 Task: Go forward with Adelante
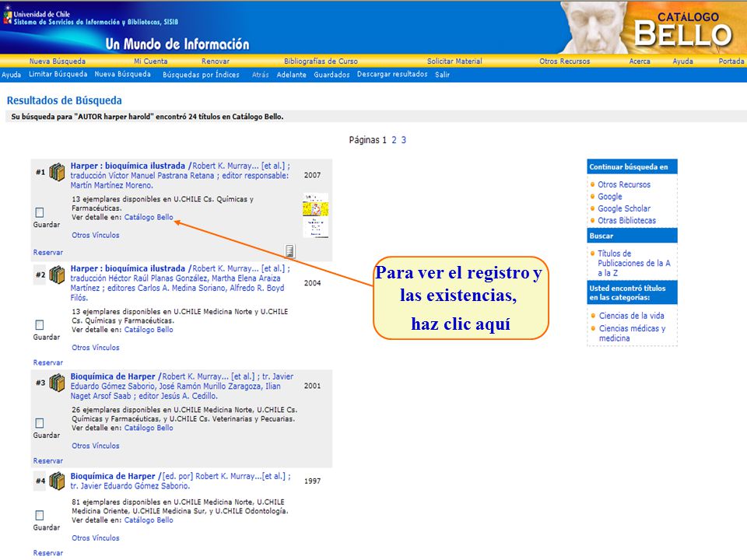click(x=292, y=75)
